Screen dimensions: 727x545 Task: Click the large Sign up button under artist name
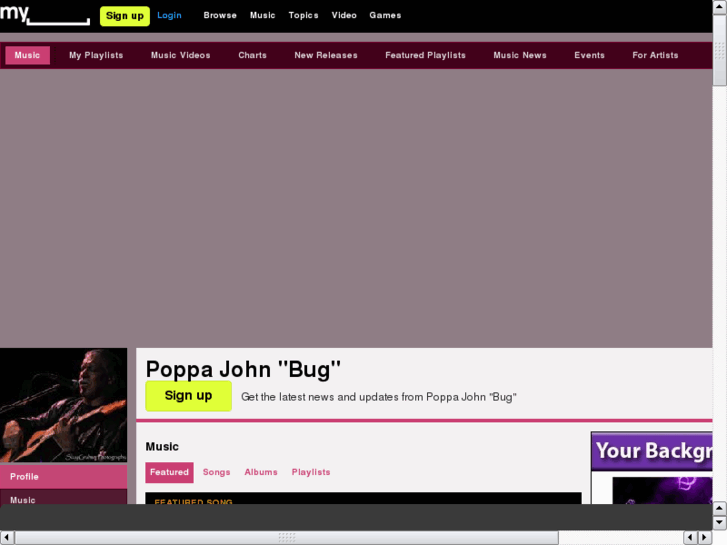[x=188, y=396]
